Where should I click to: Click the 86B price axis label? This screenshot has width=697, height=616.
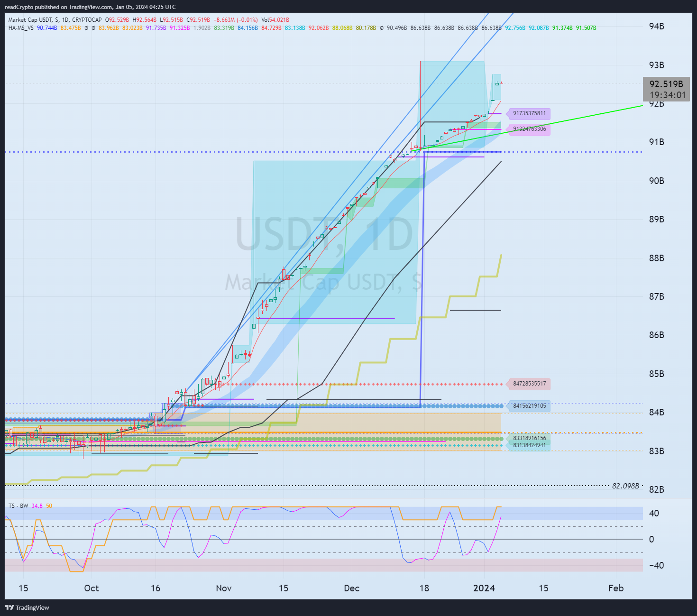pyautogui.click(x=657, y=335)
